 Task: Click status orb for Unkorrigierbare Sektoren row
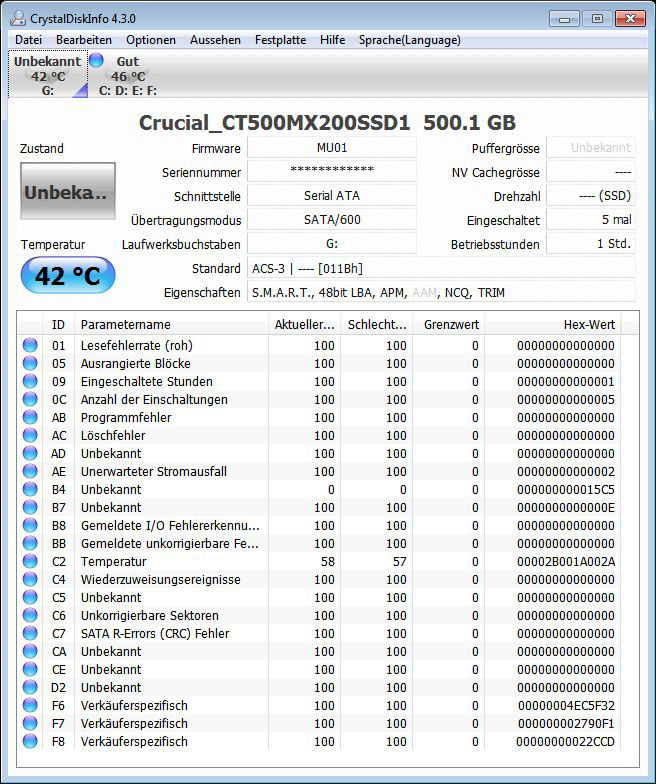tap(30, 615)
